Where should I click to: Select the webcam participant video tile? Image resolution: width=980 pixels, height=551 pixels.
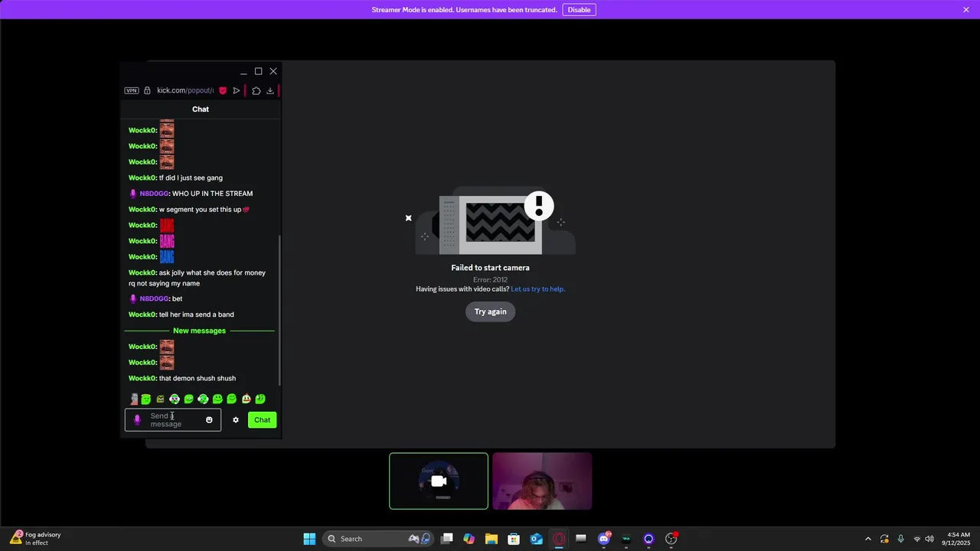point(542,481)
